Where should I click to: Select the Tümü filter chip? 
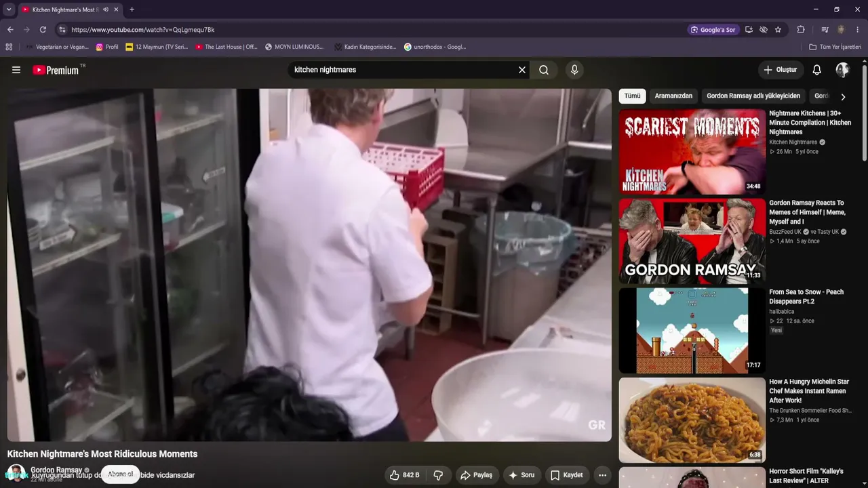[x=632, y=96]
